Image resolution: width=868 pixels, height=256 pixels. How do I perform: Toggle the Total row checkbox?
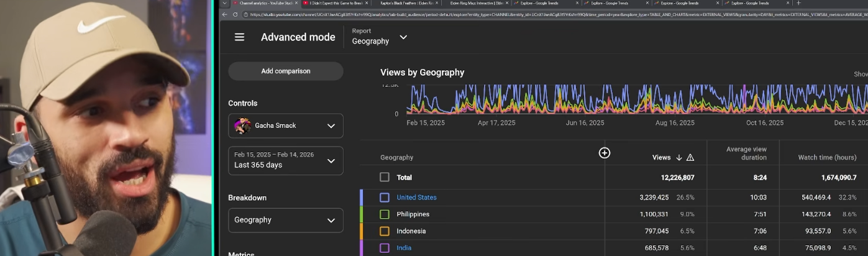tap(385, 177)
